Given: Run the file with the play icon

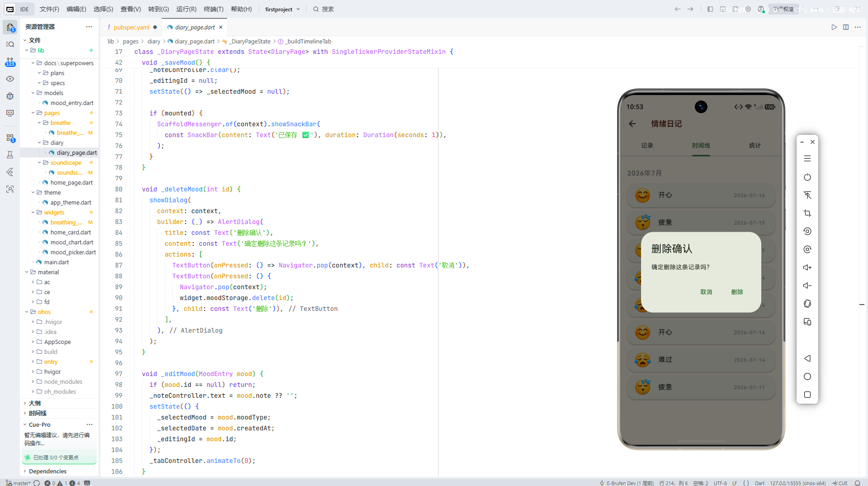Looking at the screenshot, I should [x=834, y=27].
